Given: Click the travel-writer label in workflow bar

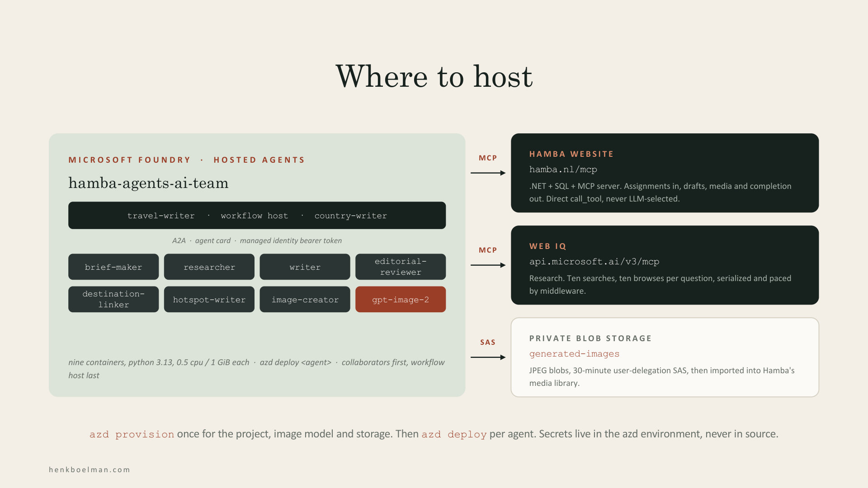Looking at the screenshot, I should (x=161, y=216).
